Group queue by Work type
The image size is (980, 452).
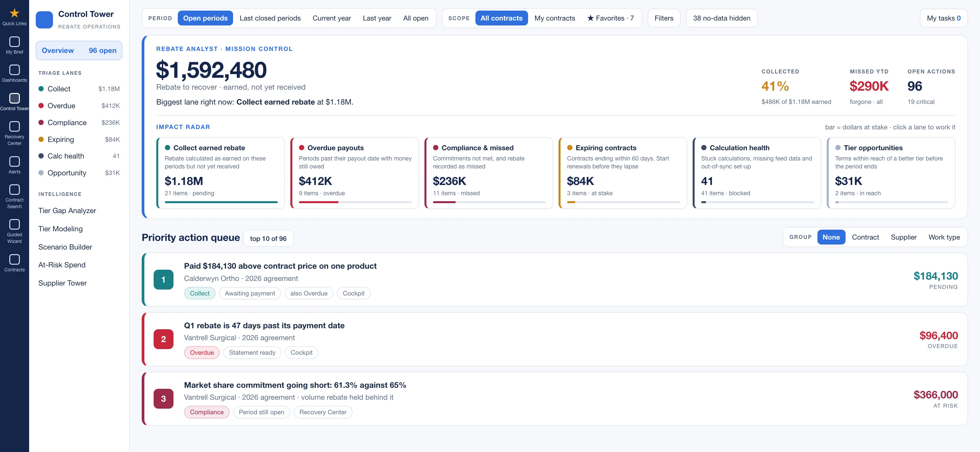click(x=944, y=237)
